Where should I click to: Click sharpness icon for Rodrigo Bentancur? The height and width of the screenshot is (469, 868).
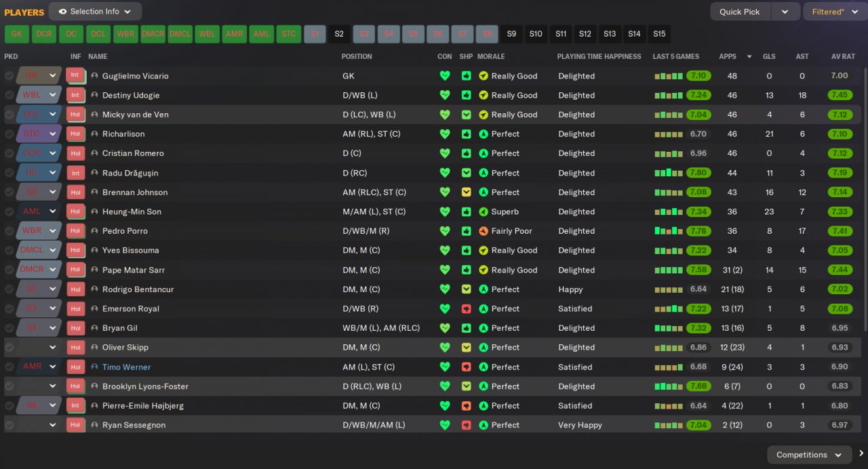tap(467, 289)
